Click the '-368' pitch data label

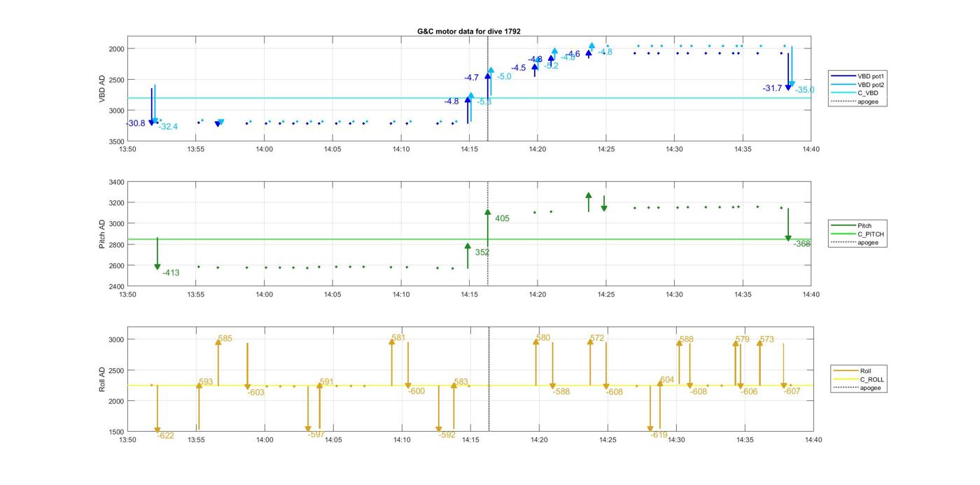802,244
